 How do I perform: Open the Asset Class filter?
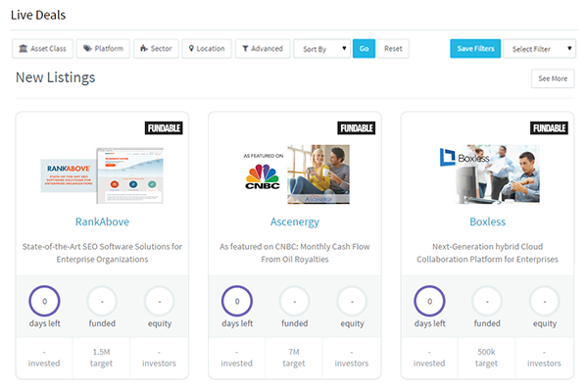click(42, 48)
